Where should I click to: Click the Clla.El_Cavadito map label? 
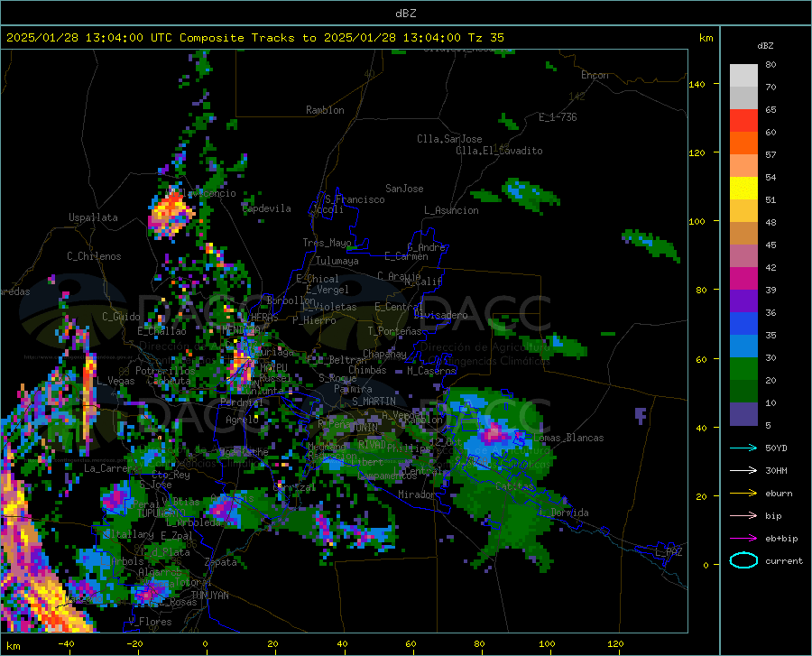[499, 151]
